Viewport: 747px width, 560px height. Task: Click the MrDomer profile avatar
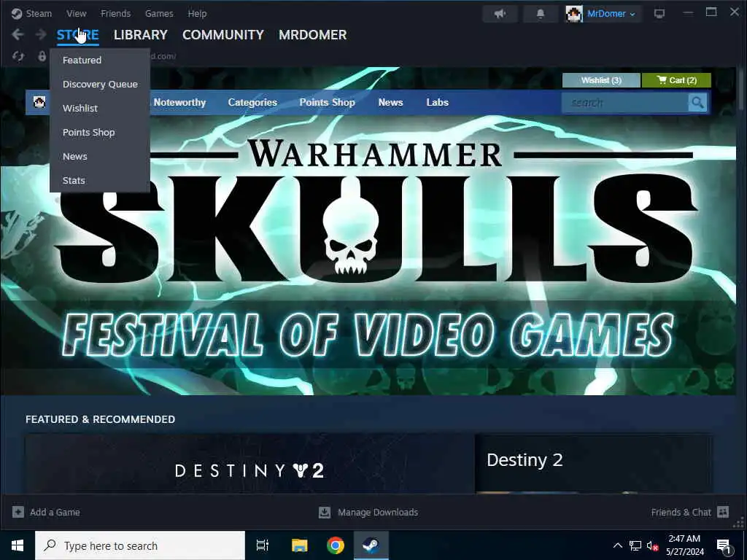pos(574,13)
